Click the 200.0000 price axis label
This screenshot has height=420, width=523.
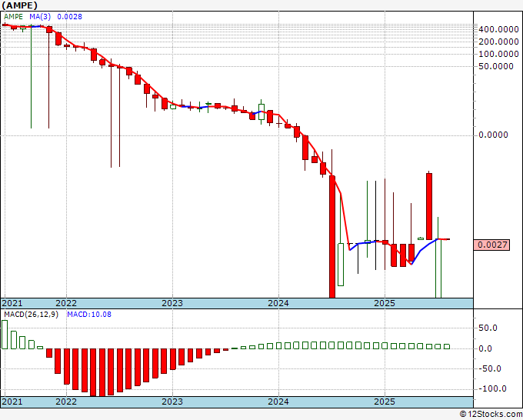coord(498,42)
